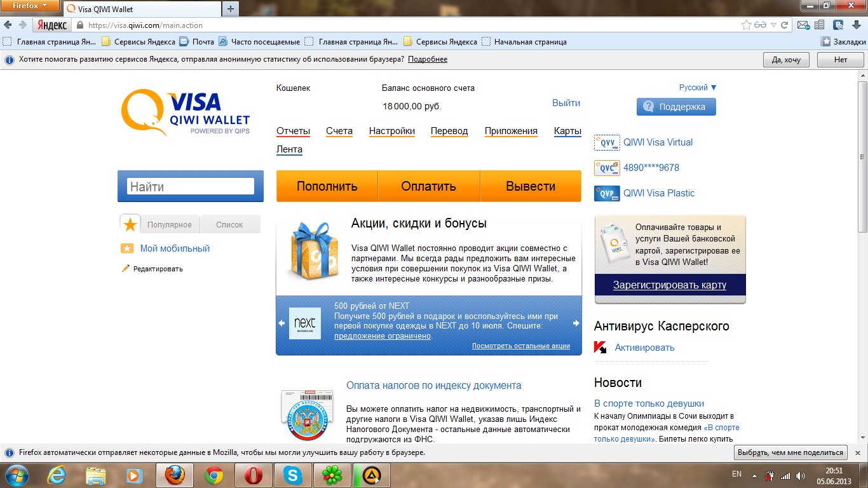868x488 pixels.
Task: Open the Отчеты menu item
Action: pyautogui.click(x=293, y=131)
